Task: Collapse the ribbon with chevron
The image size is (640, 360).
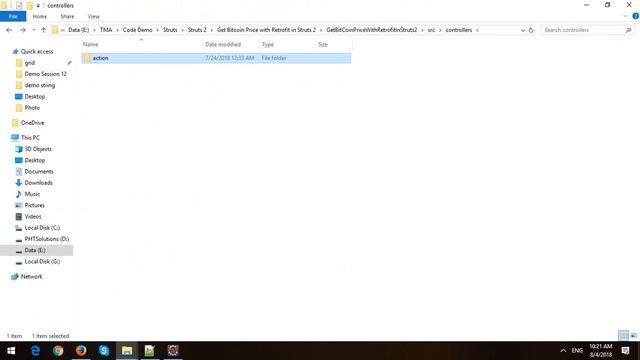Action: point(625,16)
